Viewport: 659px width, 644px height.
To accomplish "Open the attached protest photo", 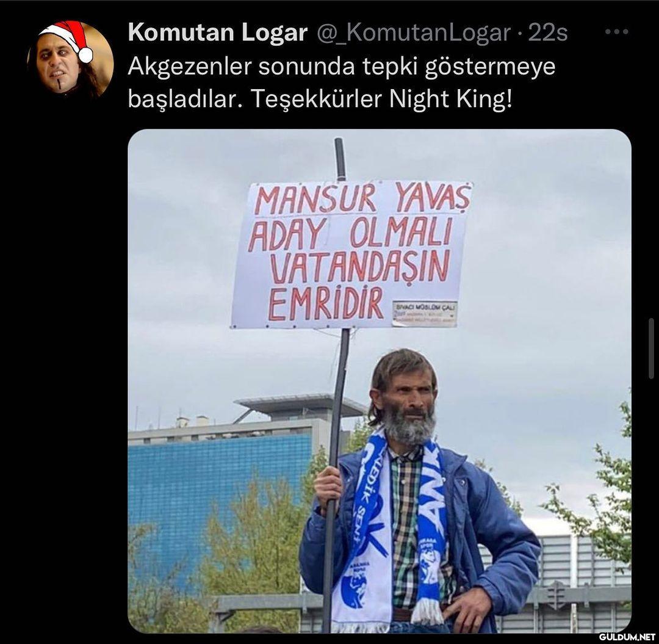I will pos(380,381).
